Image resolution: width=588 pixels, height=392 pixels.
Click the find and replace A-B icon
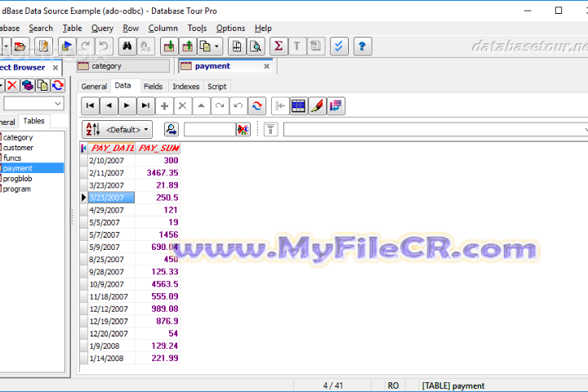(x=145, y=47)
